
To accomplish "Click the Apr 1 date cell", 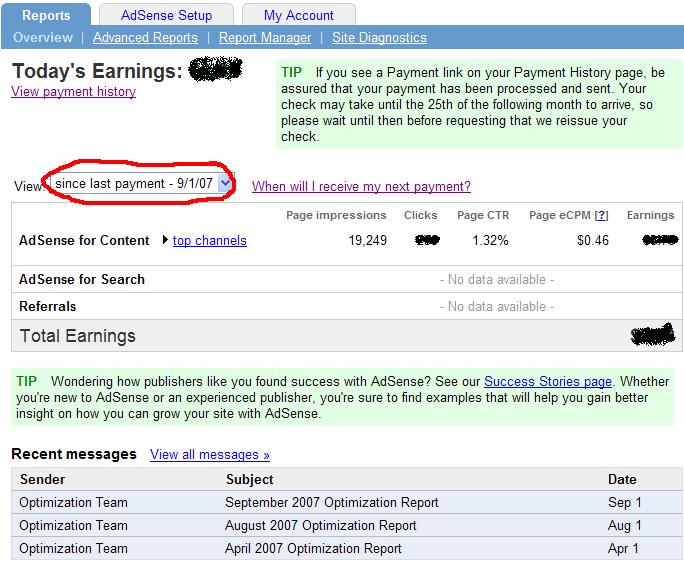I will click(x=623, y=548).
